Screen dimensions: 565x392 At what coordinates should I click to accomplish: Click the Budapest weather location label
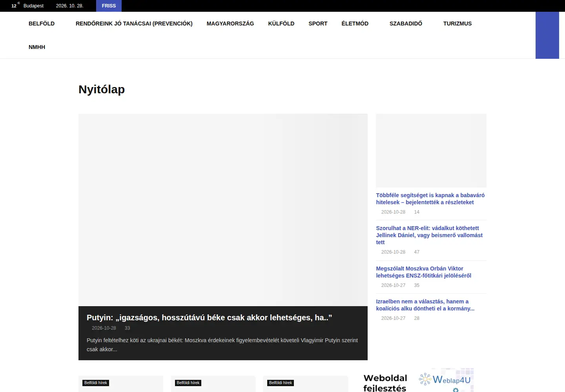click(33, 6)
